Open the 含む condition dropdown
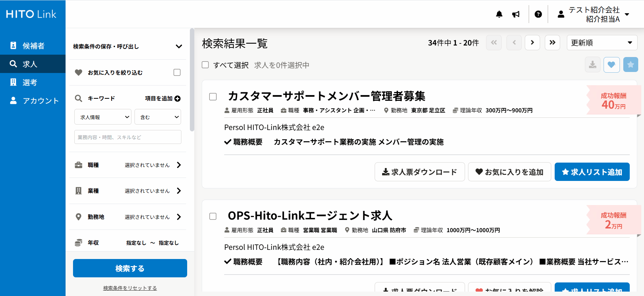Image resolution: width=644 pixels, height=296 pixels. pyautogui.click(x=158, y=117)
